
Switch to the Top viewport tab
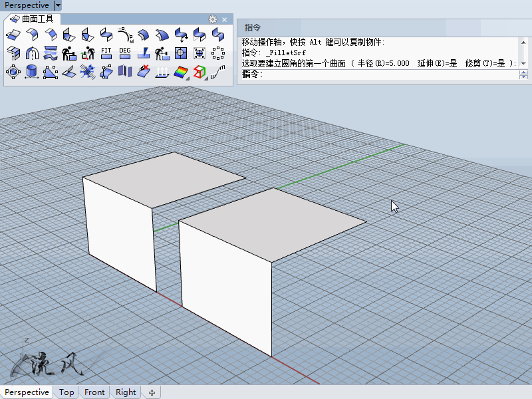tap(66, 392)
